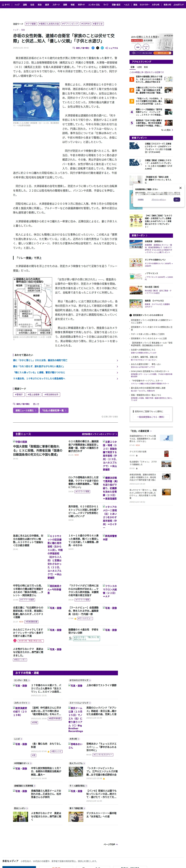
Task: Share article on X icon
Action: click(97, 48)
